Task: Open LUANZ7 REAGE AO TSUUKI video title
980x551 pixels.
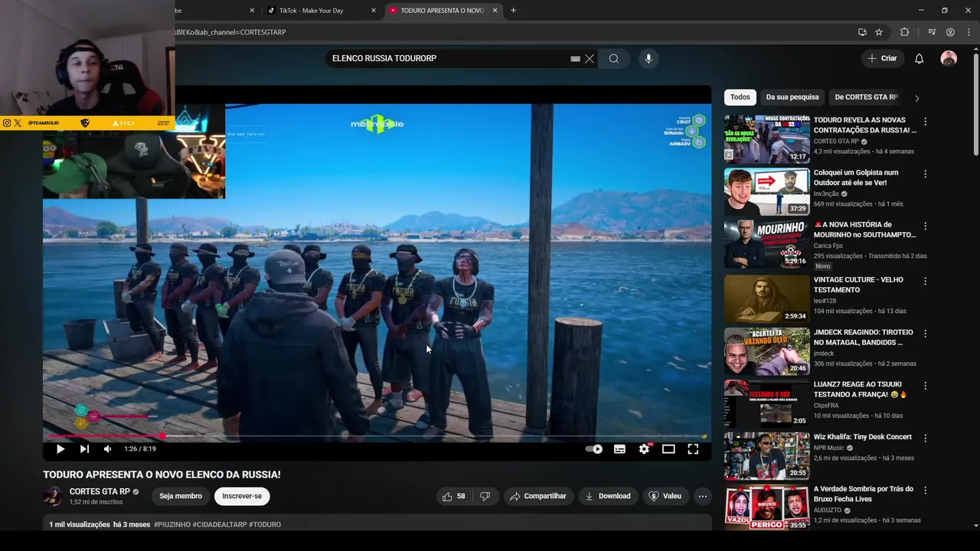Action: (860, 389)
